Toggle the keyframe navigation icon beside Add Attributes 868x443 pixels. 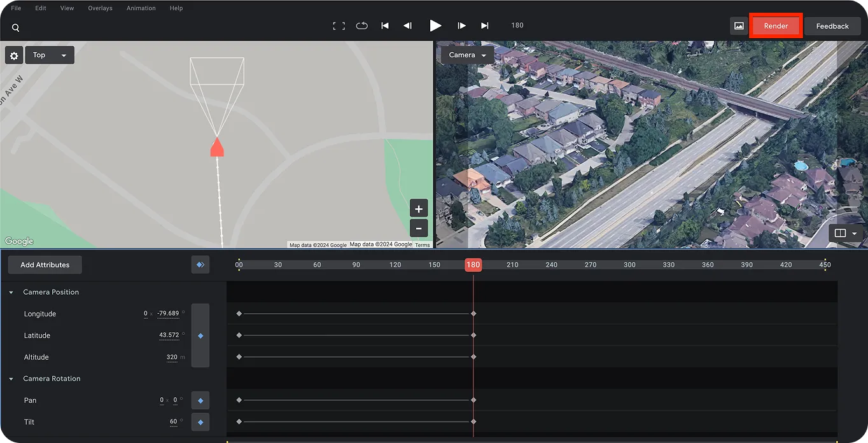pos(200,265)
